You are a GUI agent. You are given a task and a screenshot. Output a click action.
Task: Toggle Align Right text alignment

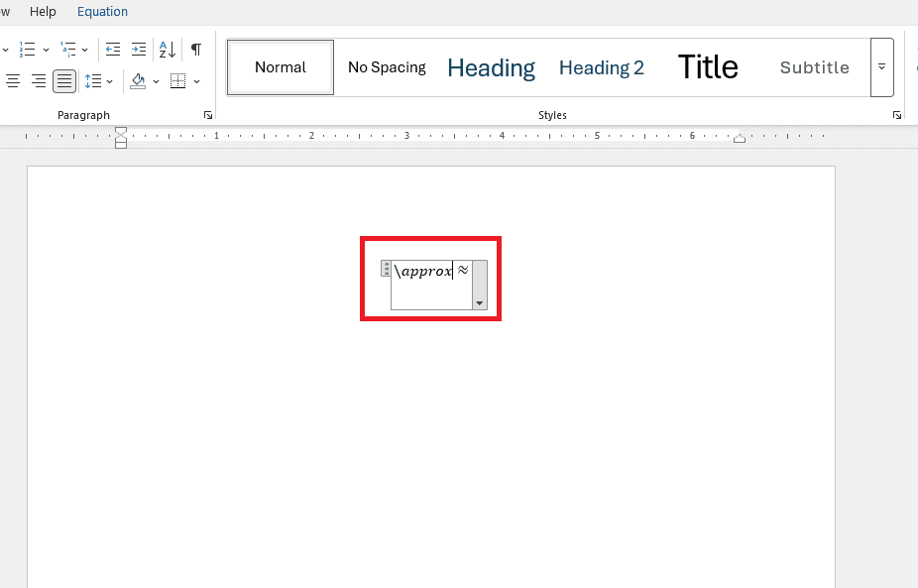(x=39, y=81)
